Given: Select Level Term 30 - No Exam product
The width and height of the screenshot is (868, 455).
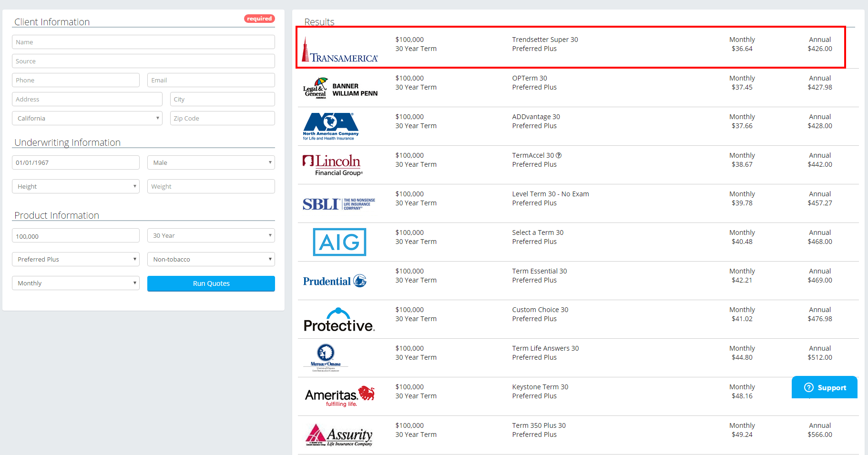Looking at the screenshot, I should coord(551,194).
